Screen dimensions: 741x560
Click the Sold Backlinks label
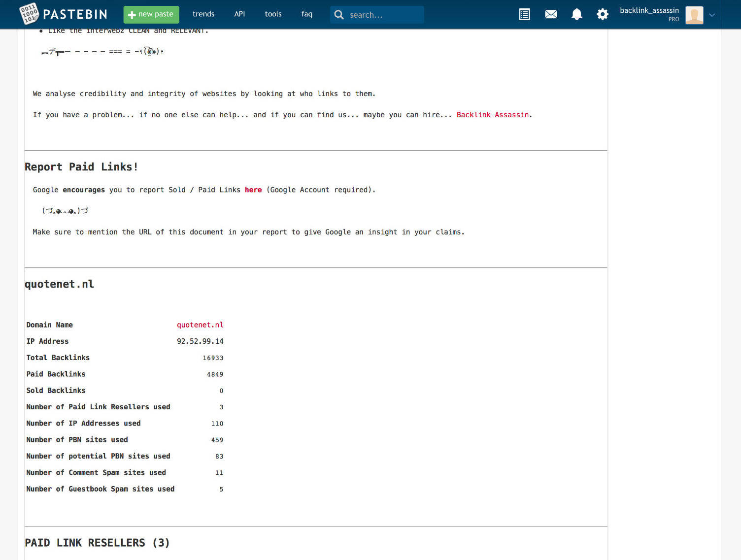[56, 391]
